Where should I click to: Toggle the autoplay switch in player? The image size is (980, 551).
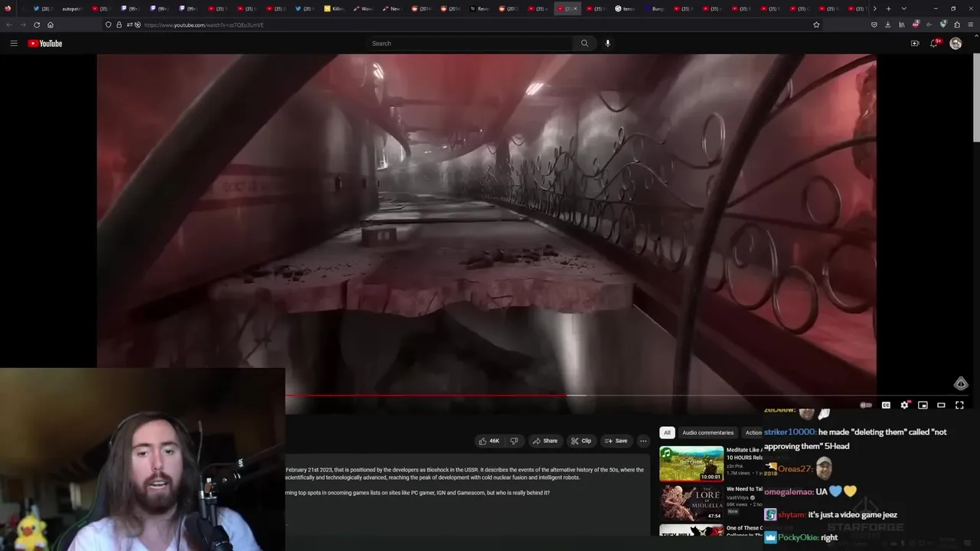pyautogui.click(x=866, y=405)
